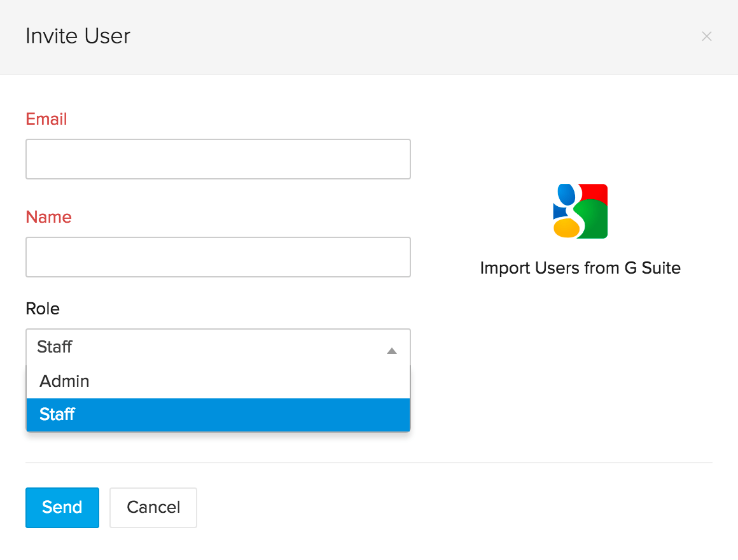Click blank footer area right of Cancel
Viewport: 738px width, 560px height.
[445, 507]
